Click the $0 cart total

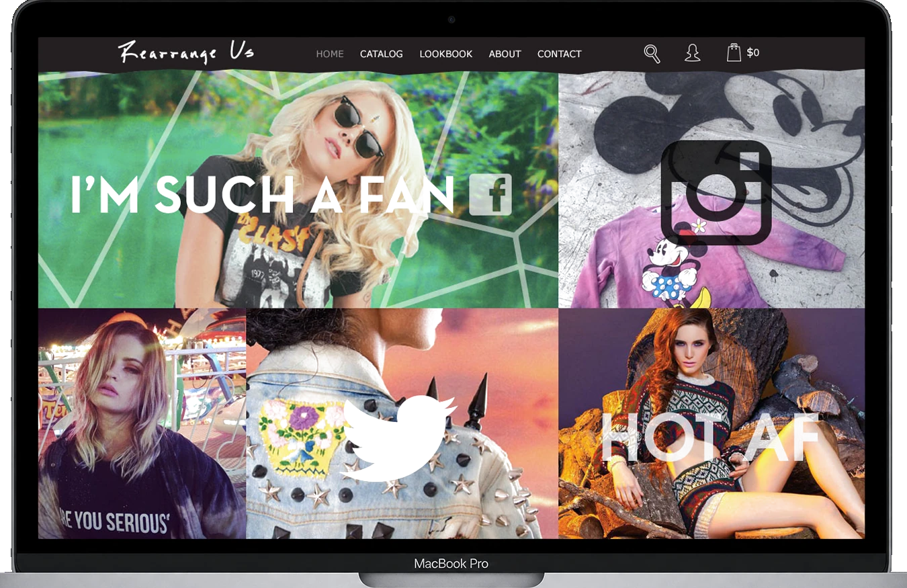[753, 52]
